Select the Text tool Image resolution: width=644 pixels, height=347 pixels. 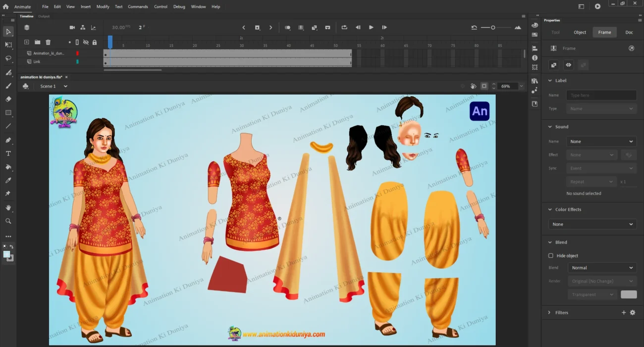[x=8, y=153]
